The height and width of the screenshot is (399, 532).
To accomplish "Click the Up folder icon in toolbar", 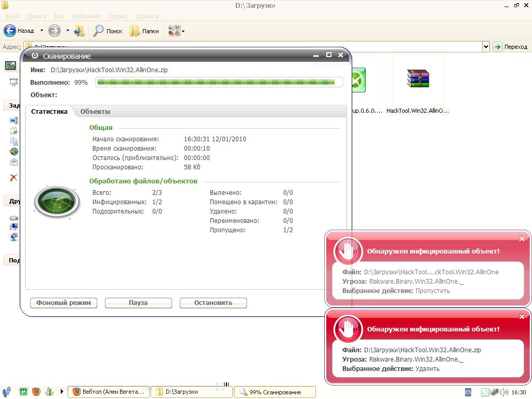I will click(79, 31).
